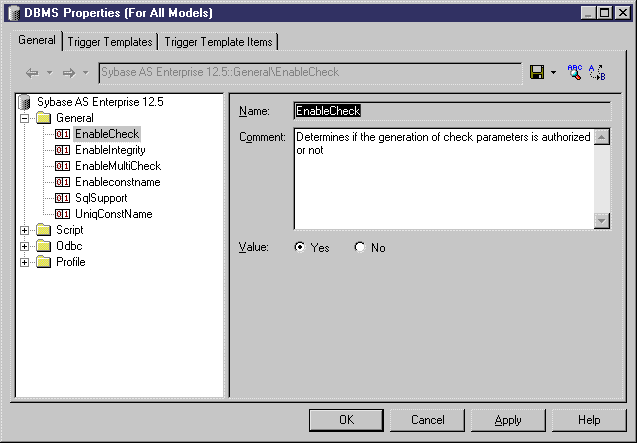Image resolution: width=637 pixels, height=443 pixels.
Task: Open the Trigger Template Items tab
Action: point(219,42)
